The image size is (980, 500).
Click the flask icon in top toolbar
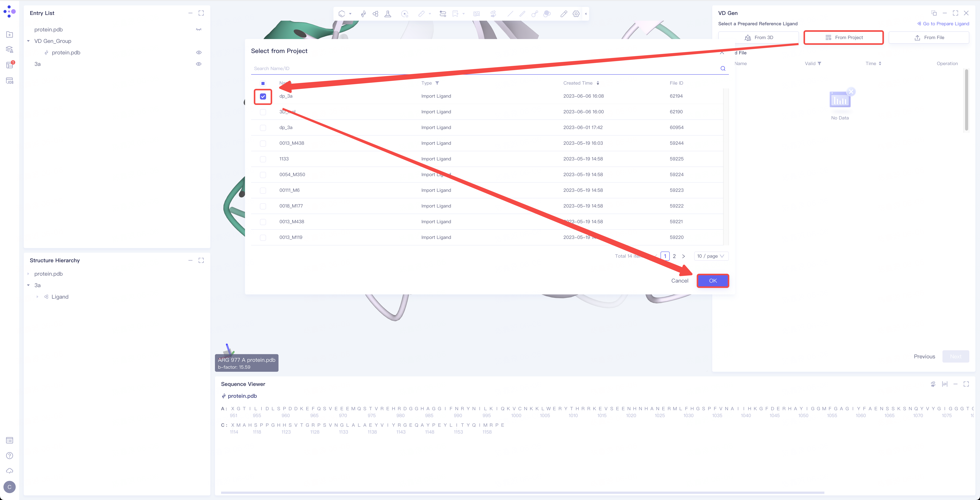point(388,14)
